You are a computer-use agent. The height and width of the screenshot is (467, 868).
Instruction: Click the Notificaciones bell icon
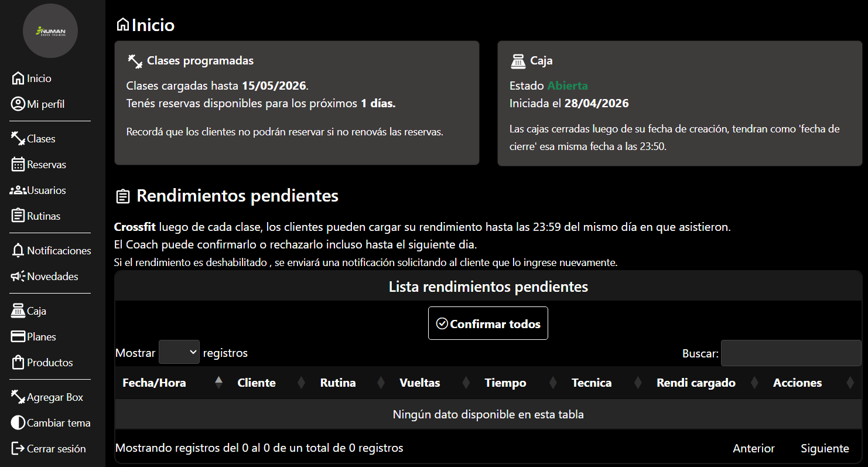(18, 251)
